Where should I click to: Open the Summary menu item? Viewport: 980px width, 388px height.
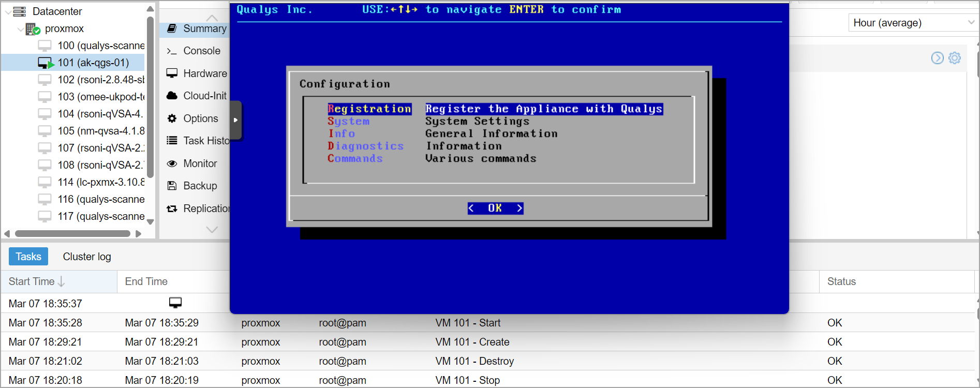[194, 28]
